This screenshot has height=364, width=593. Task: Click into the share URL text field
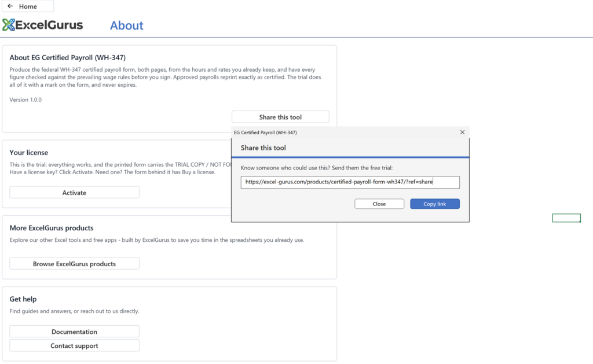[350, 182]
